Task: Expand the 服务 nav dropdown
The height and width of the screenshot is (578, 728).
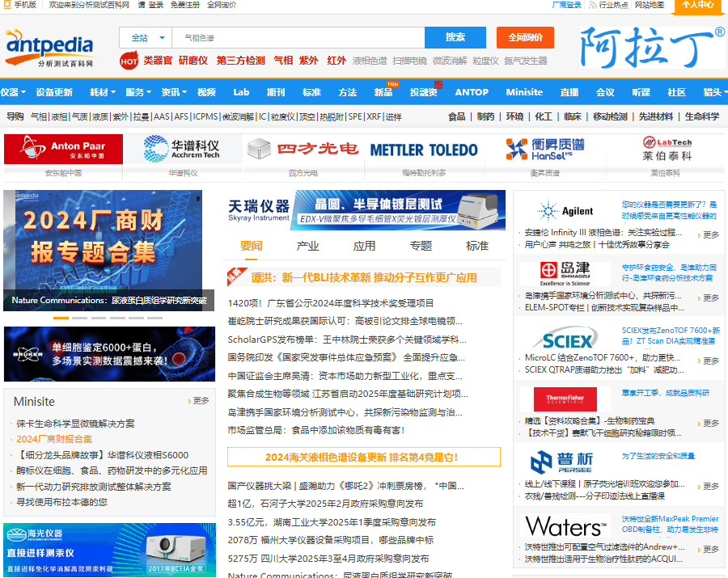Action: tap(138, 92)
